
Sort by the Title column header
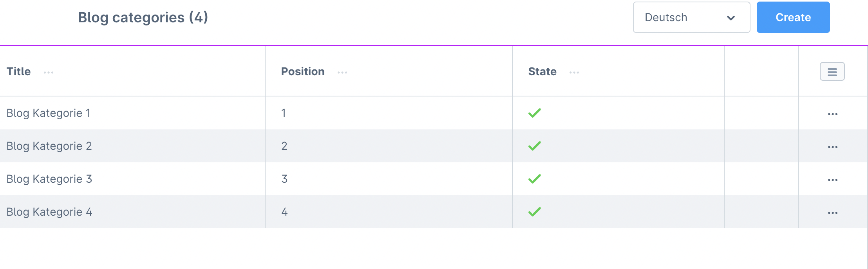[x=19, y=72]
